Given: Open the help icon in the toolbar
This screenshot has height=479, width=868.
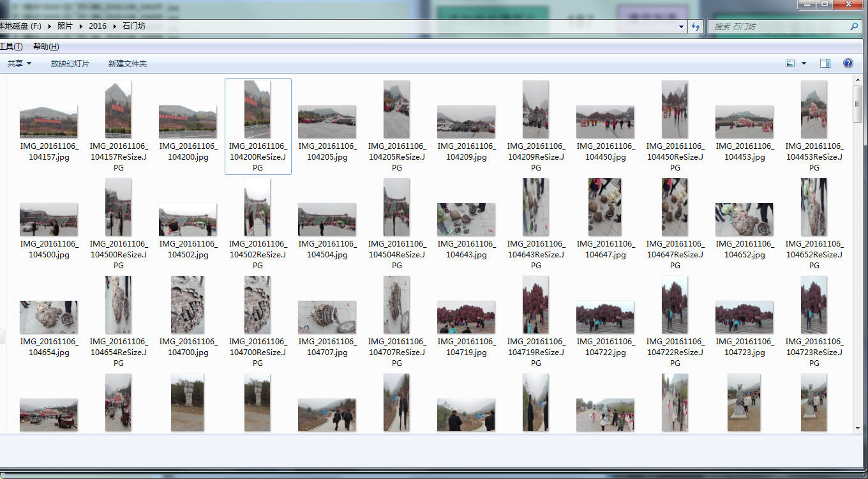Looking at the screenshot, I should [848, 63].
